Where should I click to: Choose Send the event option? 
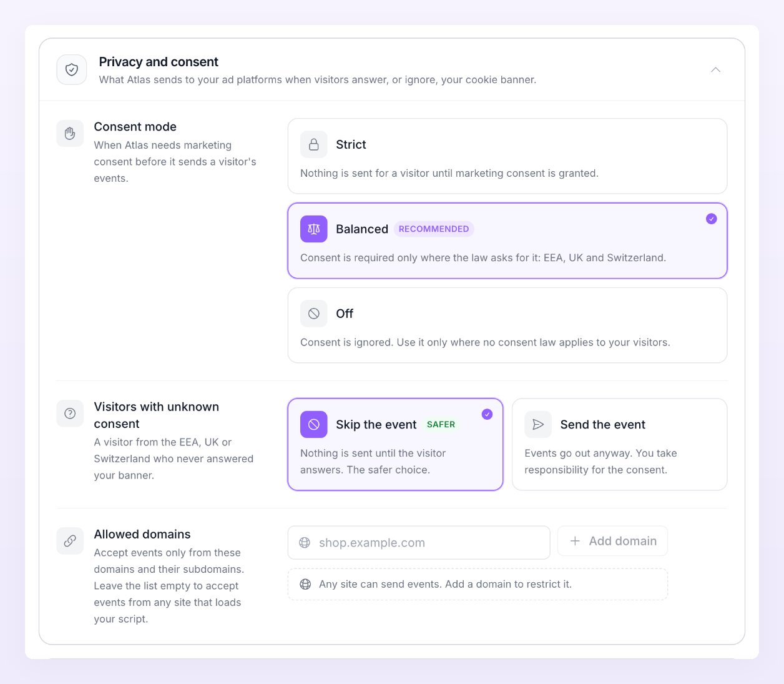pyautogui.click(x=620, y=445)
